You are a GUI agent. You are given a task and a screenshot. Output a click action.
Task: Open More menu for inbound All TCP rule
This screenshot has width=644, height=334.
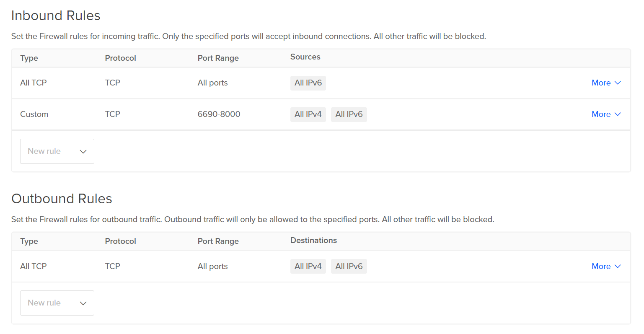coord(605,83)
